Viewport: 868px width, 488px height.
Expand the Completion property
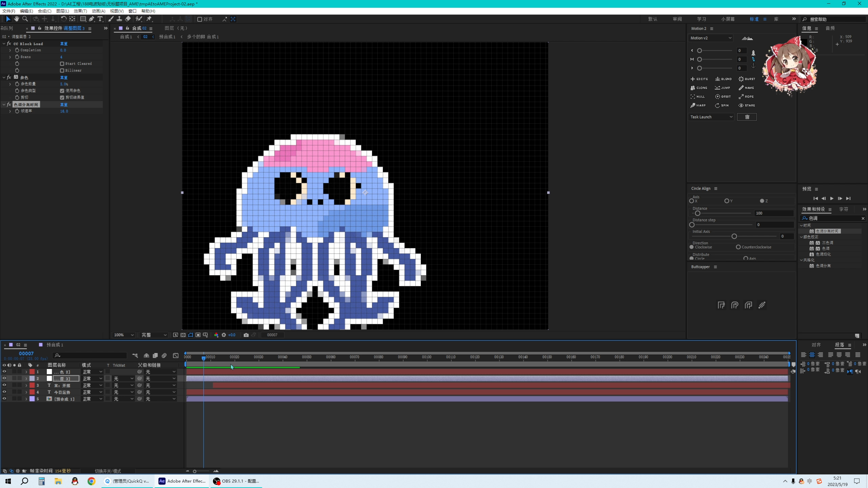pyautogui.click(x=10, y=50)
